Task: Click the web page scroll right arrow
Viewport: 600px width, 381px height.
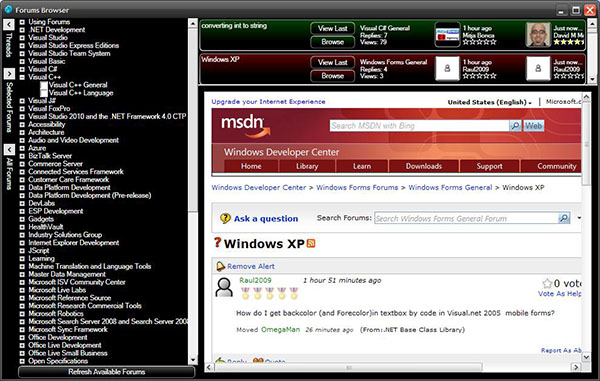Action: pyautogui.click(x=576, y=368)
